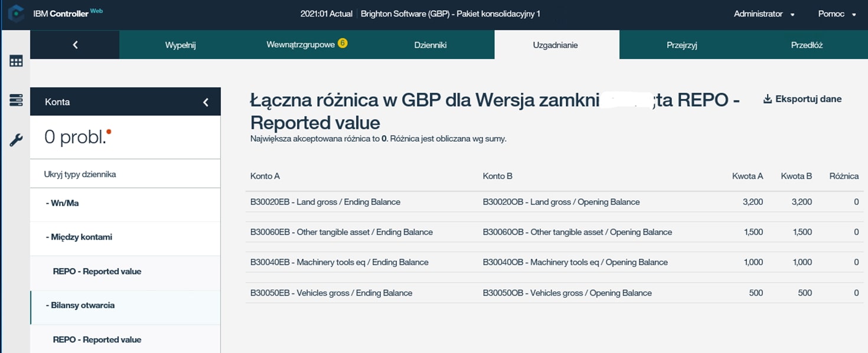868x353 pixels.
Task: Open the server stack icon in sidebar
Action: coord(16,100)
